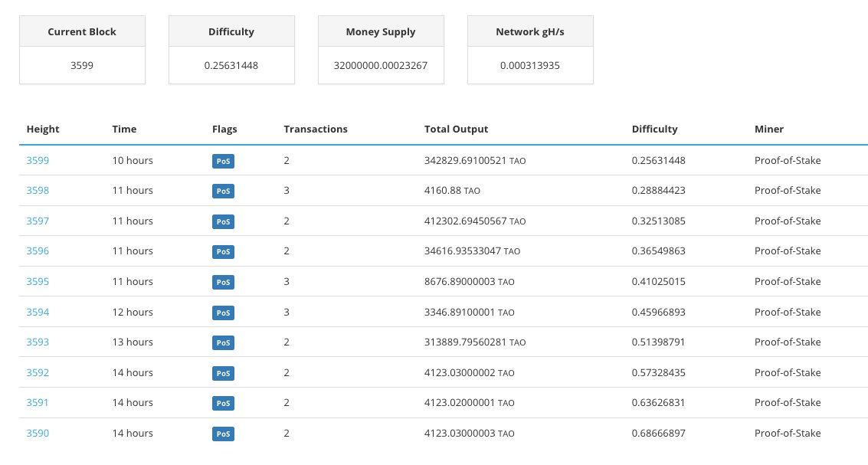This screenshot has height=465, width=868.
Task: Click total output 4160.88 TAO
Action: [452, 191]
